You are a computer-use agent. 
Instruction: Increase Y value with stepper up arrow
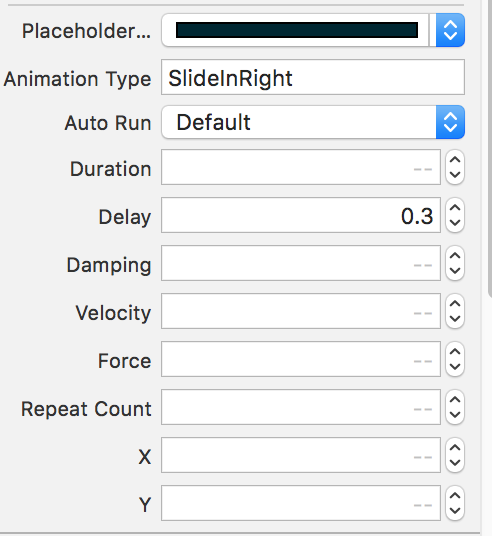coord(455,495)
